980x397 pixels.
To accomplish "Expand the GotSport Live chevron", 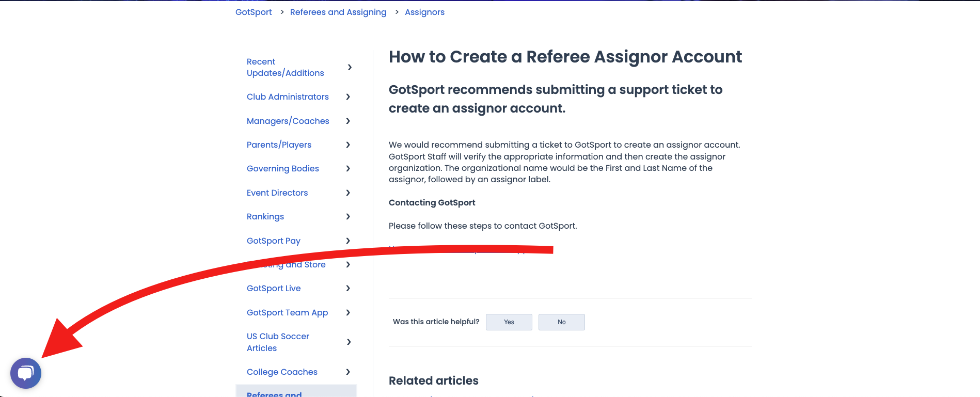I will point(348,288).
